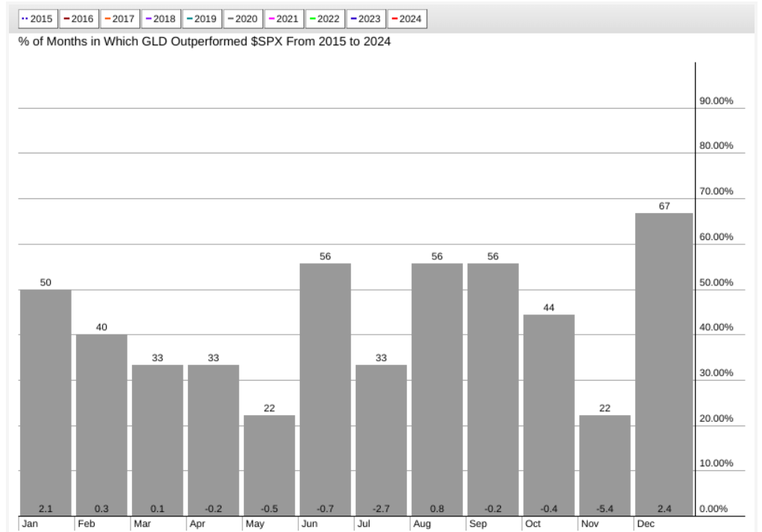This screenshot has width=762, height=532.
Task: Click the 'Apr' axis label
Action: coord(198,524)
